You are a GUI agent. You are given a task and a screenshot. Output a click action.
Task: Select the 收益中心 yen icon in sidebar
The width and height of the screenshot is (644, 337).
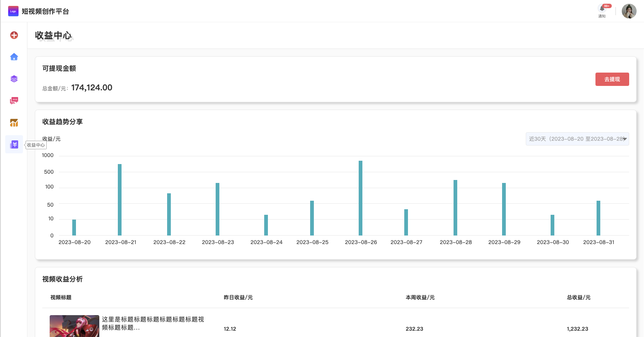coord(14,144)
